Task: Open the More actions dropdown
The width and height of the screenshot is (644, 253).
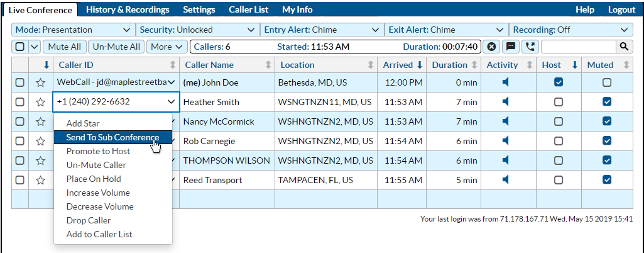Action: tap(166, 47)
